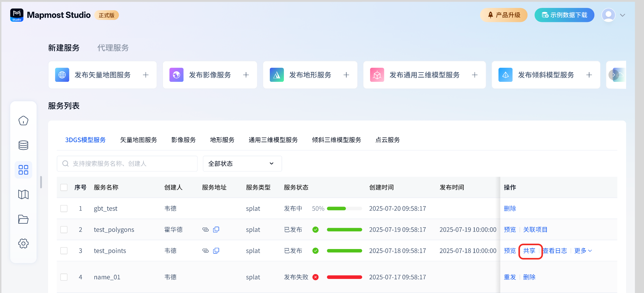Click the user avatar icon
The width and height of the screenshot is (644, 293).
[x=608, y=15]
